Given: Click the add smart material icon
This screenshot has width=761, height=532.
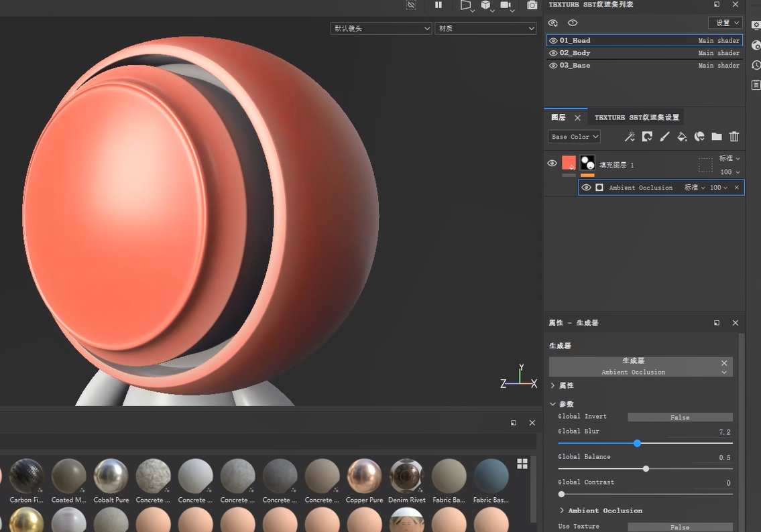Looking at the screenshot, I should click(x=699, y=137).
